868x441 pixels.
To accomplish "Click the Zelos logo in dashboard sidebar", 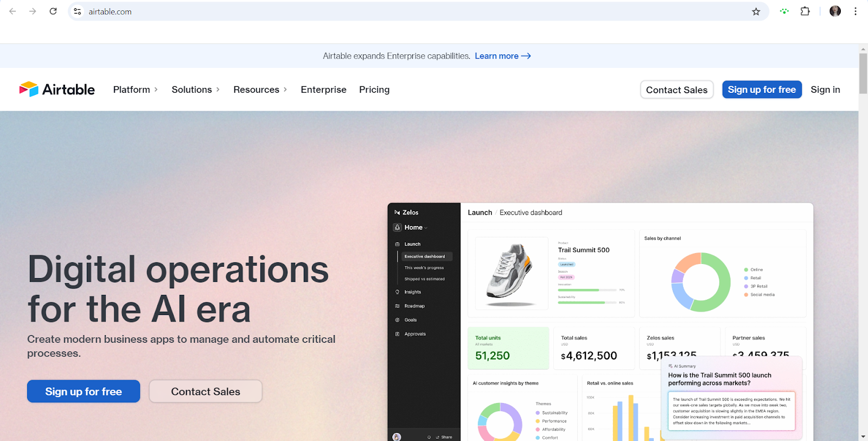I will [397, 212].
